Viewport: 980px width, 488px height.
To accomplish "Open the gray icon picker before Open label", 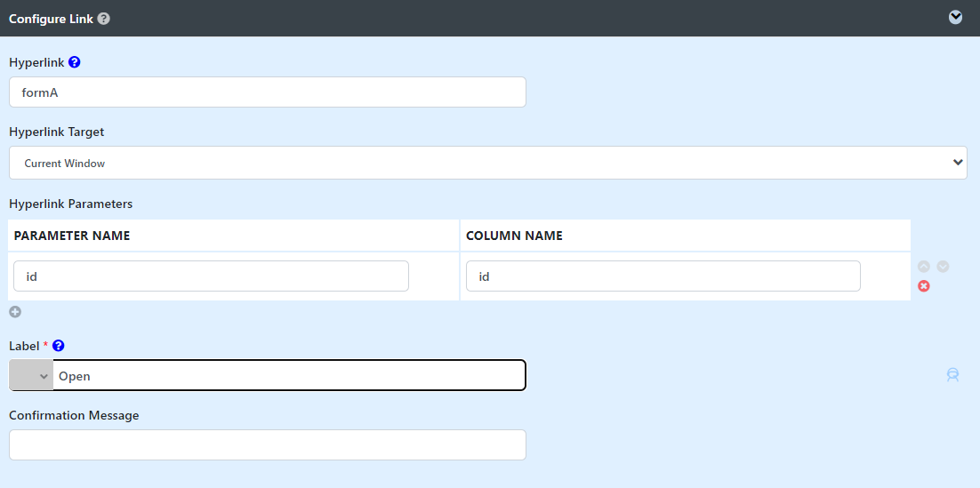I will click(31, 376).
